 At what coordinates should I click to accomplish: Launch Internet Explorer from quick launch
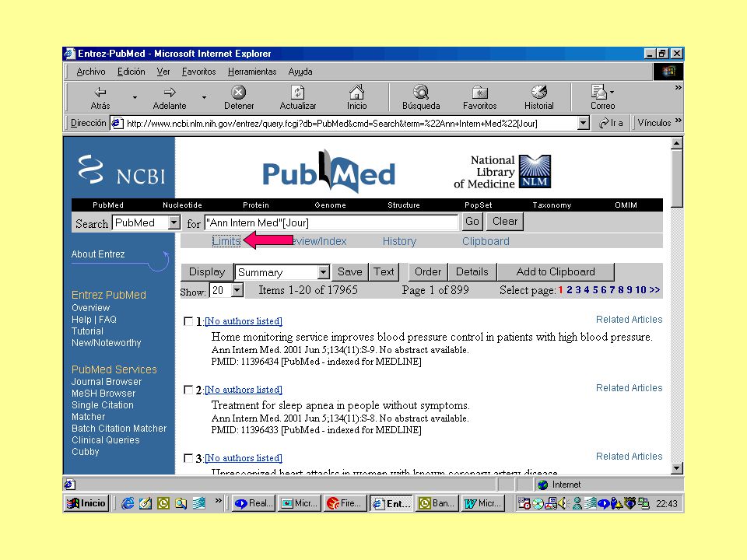128,503
